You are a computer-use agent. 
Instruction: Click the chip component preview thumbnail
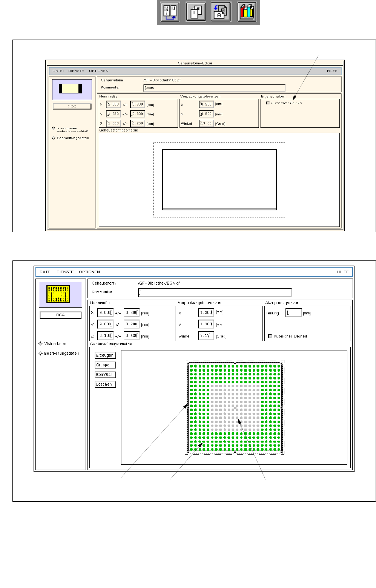(72, 89)
